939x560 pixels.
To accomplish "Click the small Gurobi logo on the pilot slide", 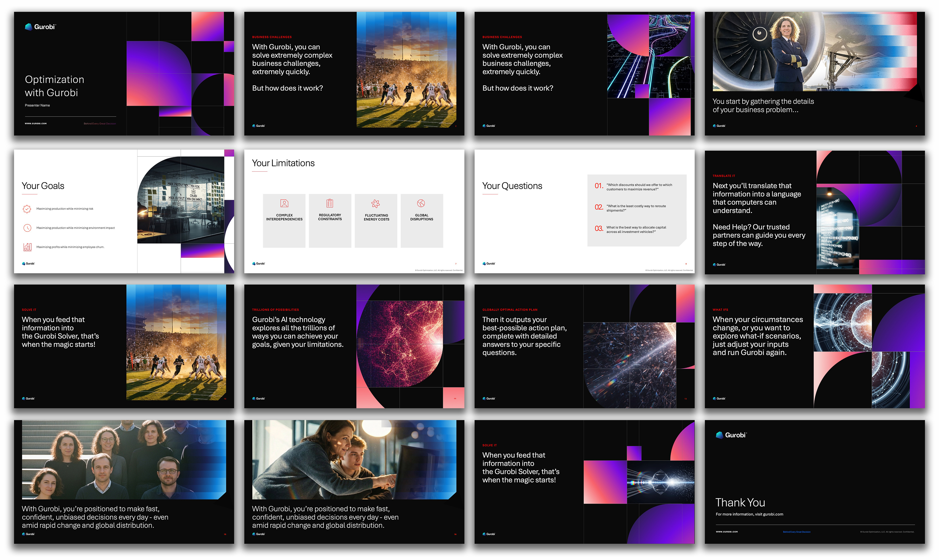I will (719, 126).
